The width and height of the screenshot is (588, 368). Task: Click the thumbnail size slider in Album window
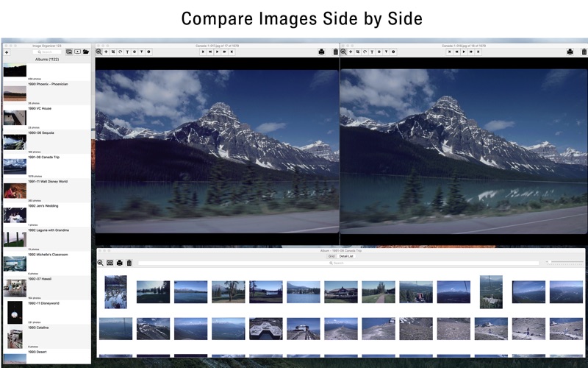(x=564, y=262)
